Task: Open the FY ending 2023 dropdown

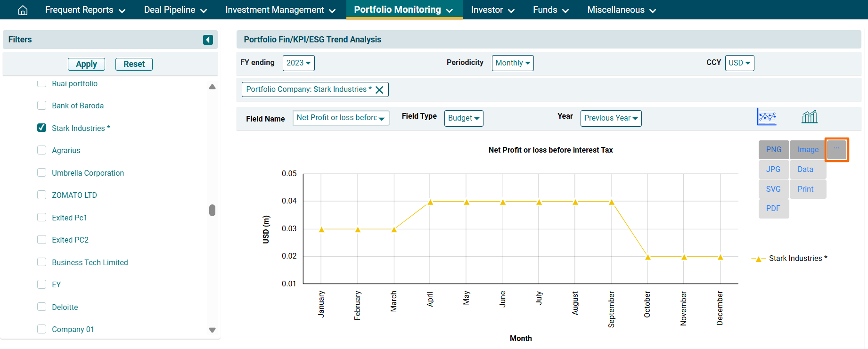Action: [298, 63]
